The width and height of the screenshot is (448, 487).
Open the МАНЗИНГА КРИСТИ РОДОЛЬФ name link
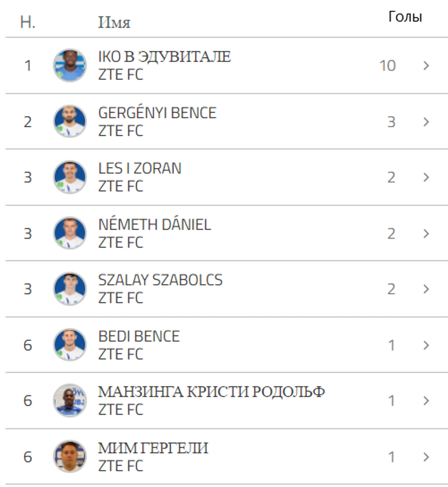(x=211, y=392)
